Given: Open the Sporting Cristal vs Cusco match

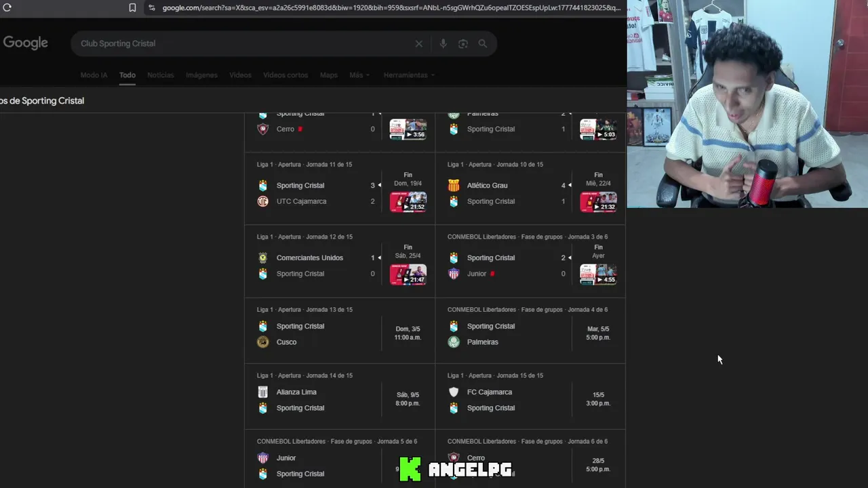Looking at the screenshot, I should [x=340, y=331].
